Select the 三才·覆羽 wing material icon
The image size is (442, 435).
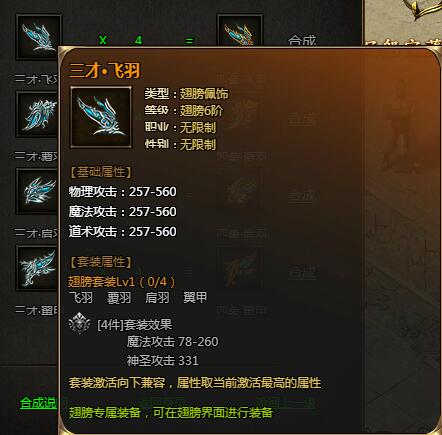37,114
